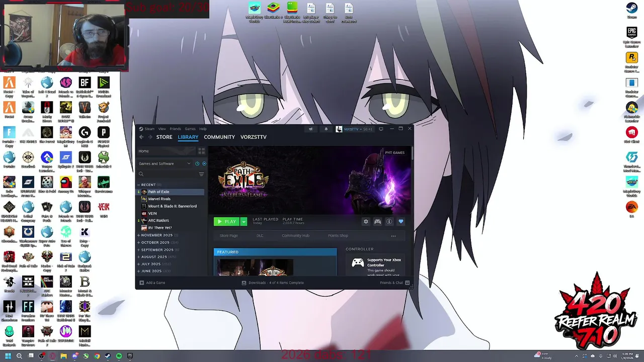Open the LIBRARY tab
Image resolution: width=644 pixels, height=362 pixels.
[x=188, y=137]
